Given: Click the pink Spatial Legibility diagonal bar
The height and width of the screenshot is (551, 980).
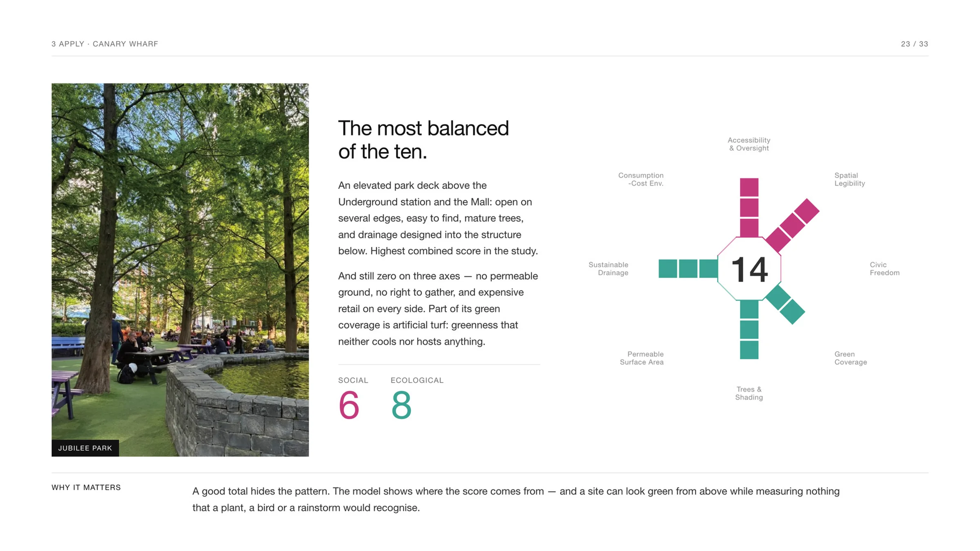Looking at the screenshot, I should click(792, 226).
